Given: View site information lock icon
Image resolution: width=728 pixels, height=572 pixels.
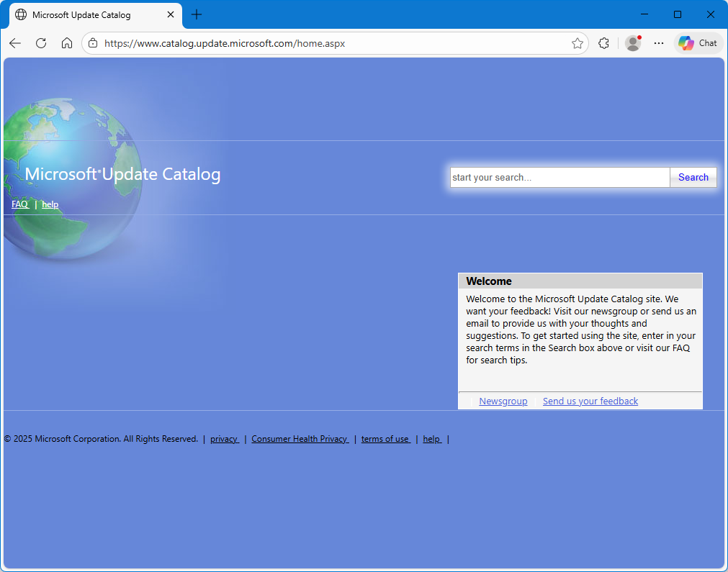Looking at the screenshot, I should tap(93, 43).
